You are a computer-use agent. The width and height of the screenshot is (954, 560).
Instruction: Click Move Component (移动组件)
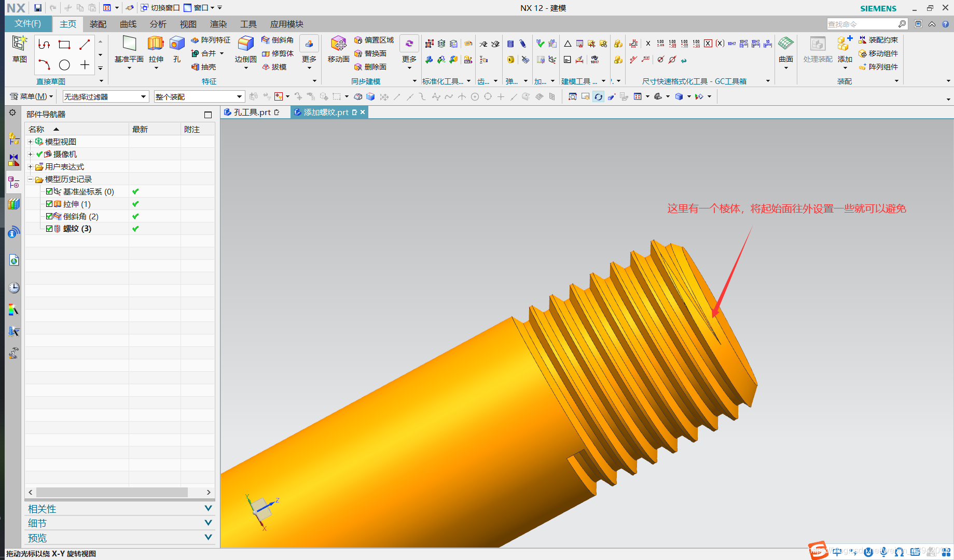878,53
